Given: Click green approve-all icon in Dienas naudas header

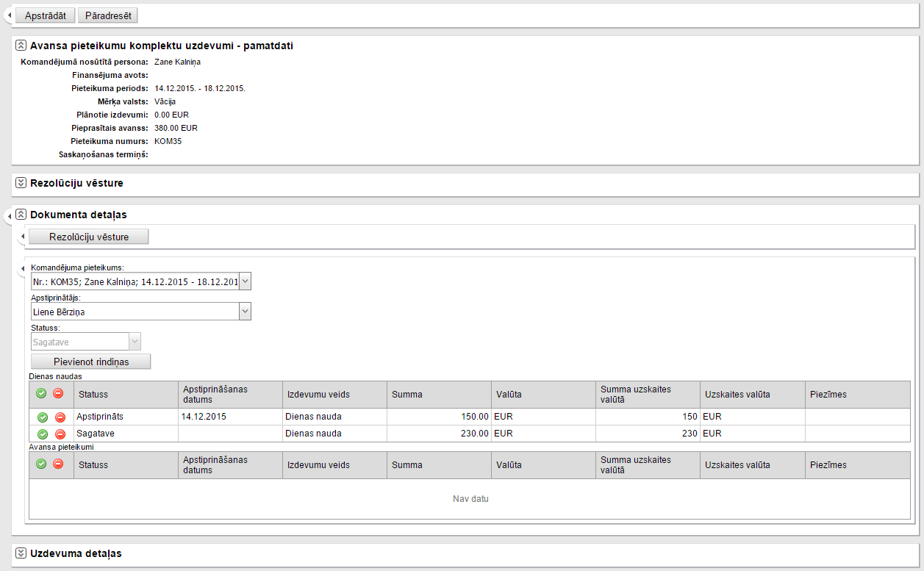Looking at the screenshot, I should pos(41,394).
